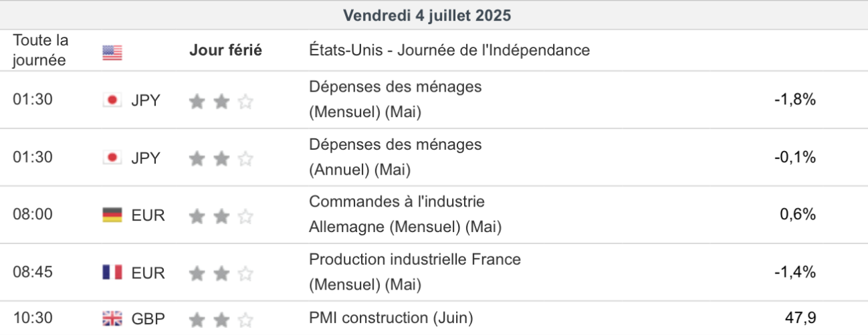Click the Germany flag icon
868x335 pixels.
[x=112, y=215]
